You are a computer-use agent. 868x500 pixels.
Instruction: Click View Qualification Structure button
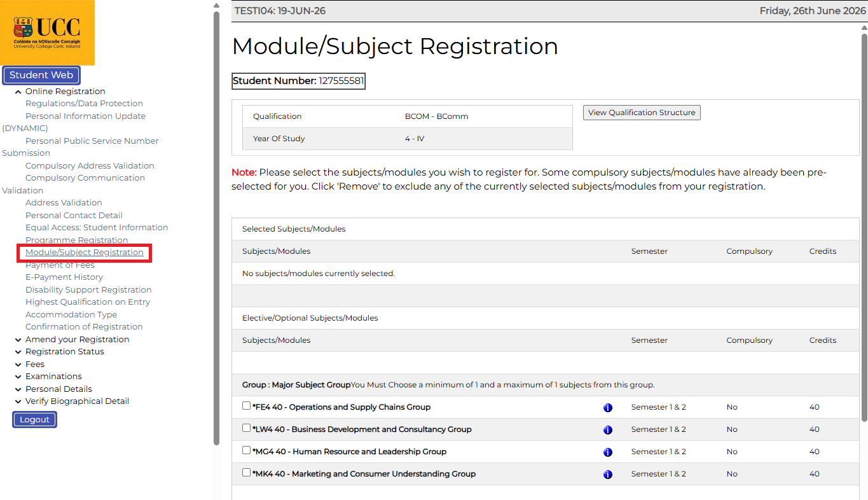pyautogui.click(x=642, y=113)
